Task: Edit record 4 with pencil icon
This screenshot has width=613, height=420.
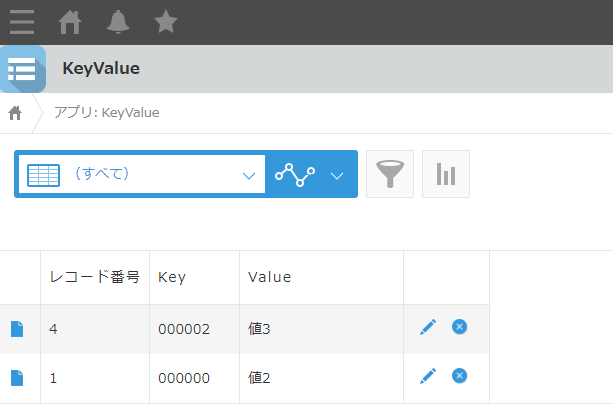Action: [428, 327]
